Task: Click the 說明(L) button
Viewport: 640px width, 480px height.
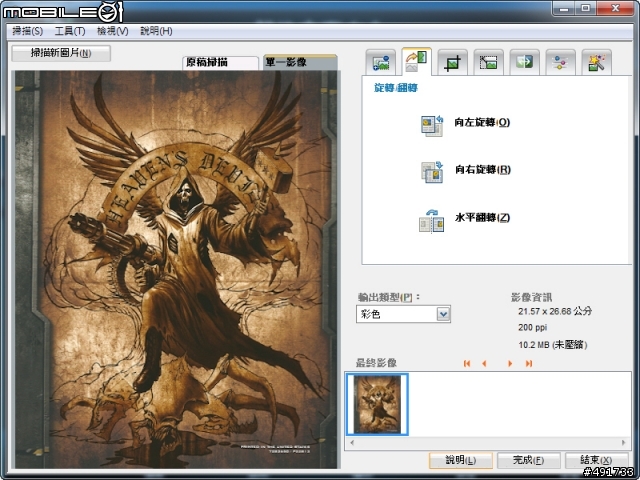Action: click(460, 460)
